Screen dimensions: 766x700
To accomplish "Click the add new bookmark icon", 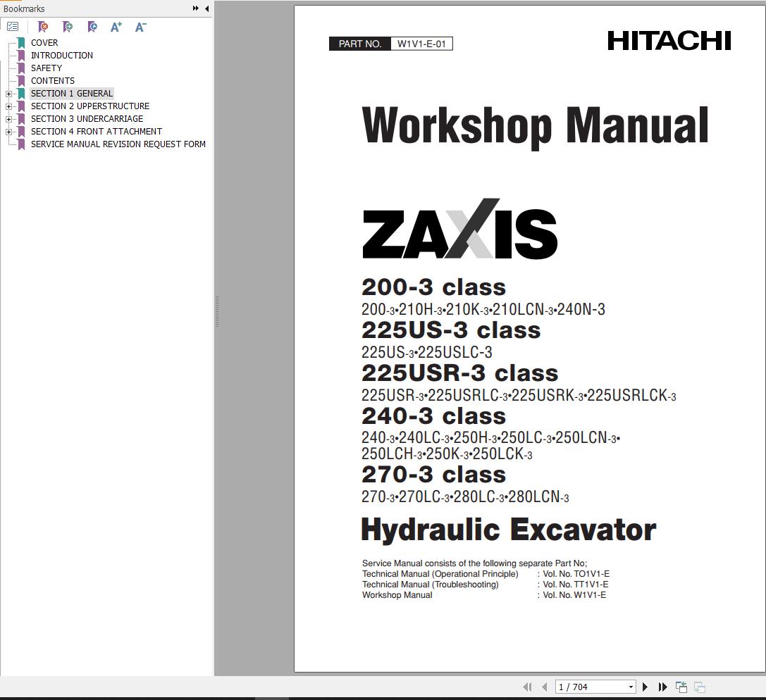I will click(68, 27).
